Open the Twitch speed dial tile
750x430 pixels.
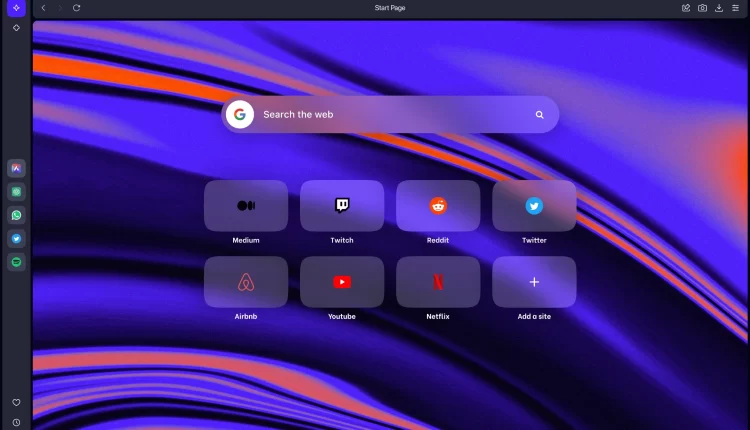(x=342, y=206)
